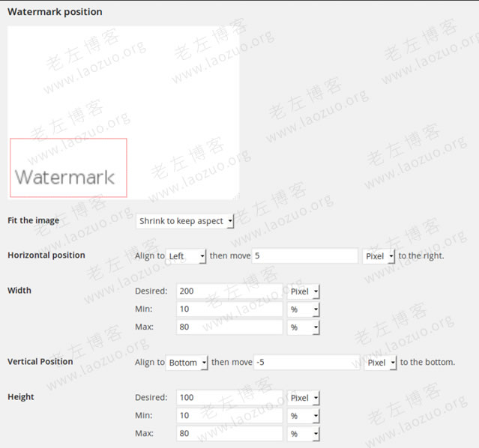Viewport: 479px width, 448px height.
Task: Focus the Width Desired input field
Action: (x=229, y=291)
